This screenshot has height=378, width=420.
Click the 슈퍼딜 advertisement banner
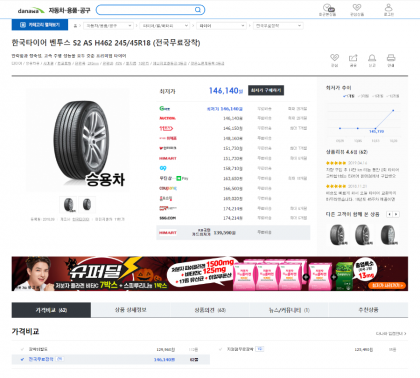tap(210, 274)
